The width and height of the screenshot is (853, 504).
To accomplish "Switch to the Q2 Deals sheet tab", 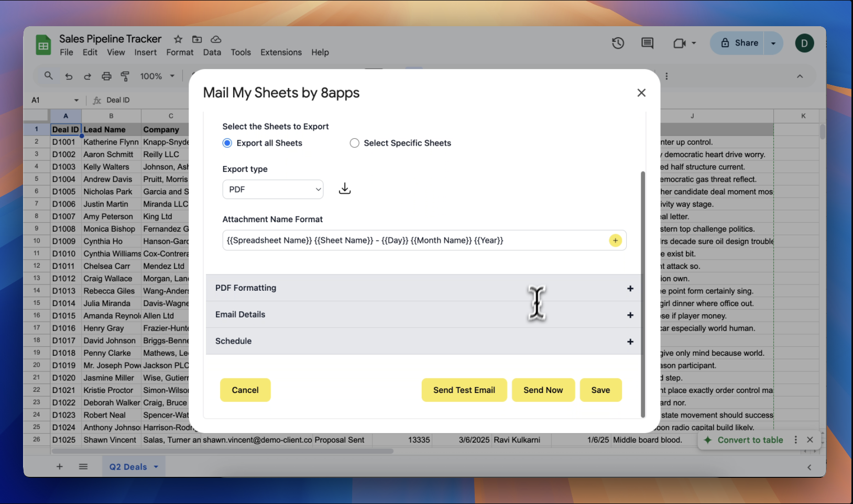I will coord(128,467).
